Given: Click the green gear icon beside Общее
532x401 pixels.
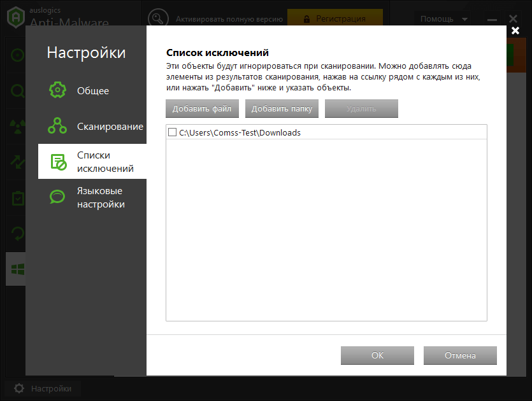Looking at the screenshot, I should [x=57, y=90].
